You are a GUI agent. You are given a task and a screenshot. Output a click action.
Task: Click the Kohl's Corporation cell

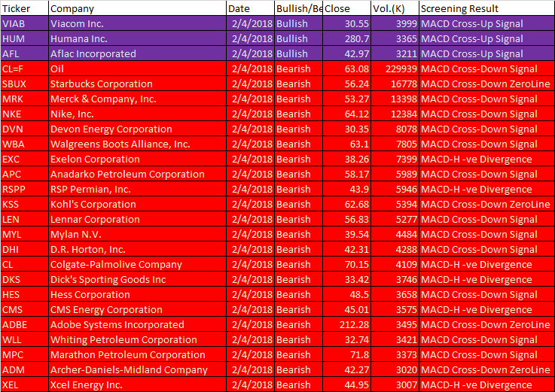pyautogui.click(x=137, y=204)
